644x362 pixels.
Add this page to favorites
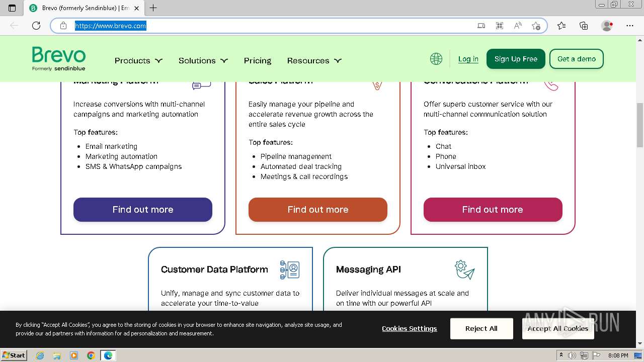tap(536, 26)
